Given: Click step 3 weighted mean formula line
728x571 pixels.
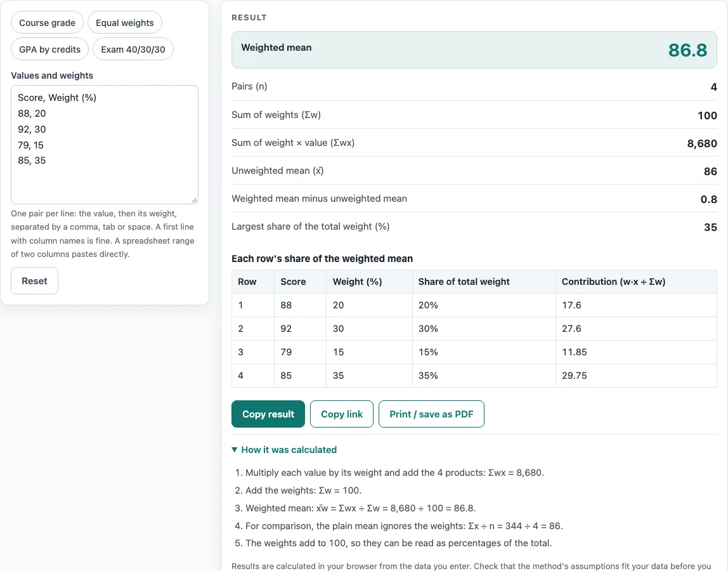Looking at the screenshot, I should click(x=360, y=508).
